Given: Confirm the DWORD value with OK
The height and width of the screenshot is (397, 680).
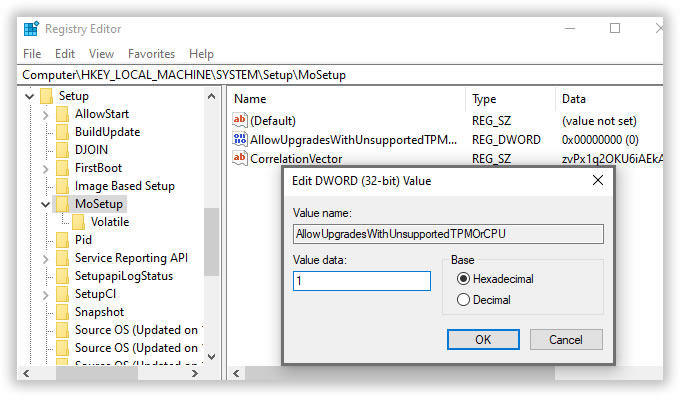Looking at the screenshot, I should (483, 339).
